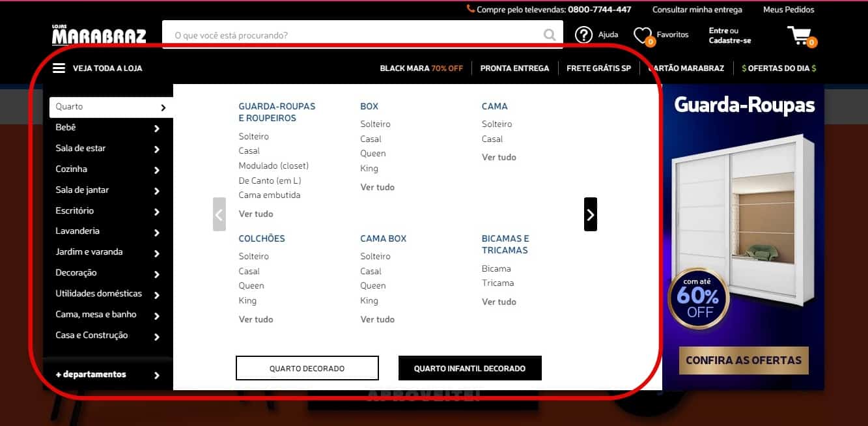The image size is (868, 426).
Task: Click Ver tudo under CAMA
Action: click(x=499, y=157)
